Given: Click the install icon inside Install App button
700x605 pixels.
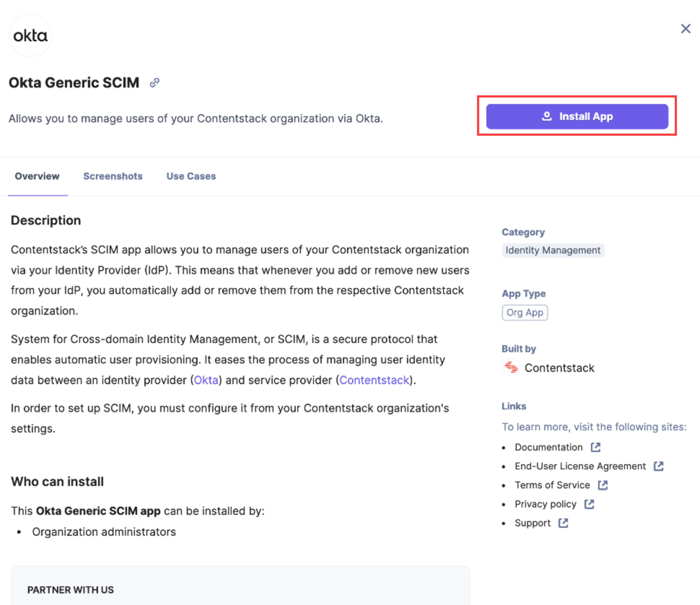Looking at the screenshot, I should click(x=547, y=116).
